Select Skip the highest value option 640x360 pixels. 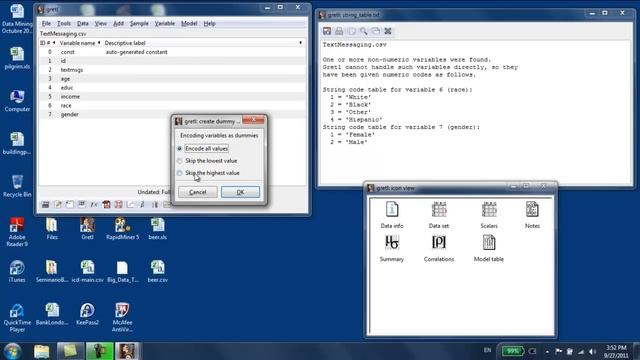coord(208,173)
